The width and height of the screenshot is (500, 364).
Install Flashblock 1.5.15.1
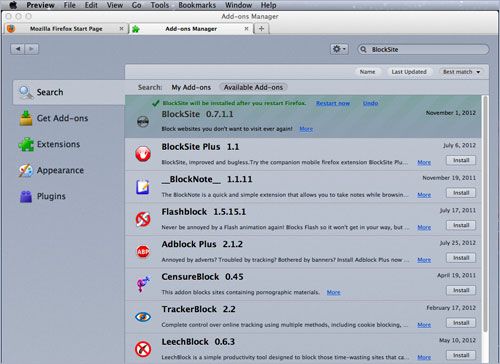click(461, 225)
